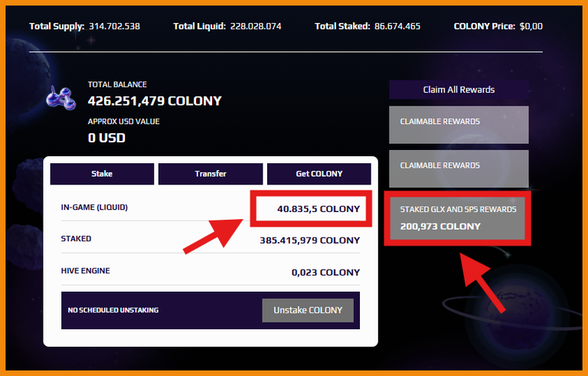Screen dimensions: 588x376
Task: Click the IN-GAME (LIQUID) label
Action: point(94,208)
